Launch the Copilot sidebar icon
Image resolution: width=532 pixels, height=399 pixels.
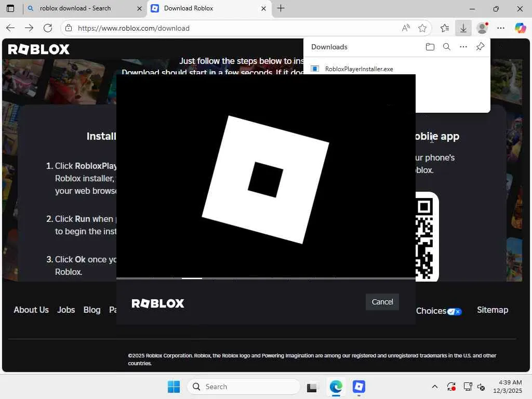coord(520,28)
